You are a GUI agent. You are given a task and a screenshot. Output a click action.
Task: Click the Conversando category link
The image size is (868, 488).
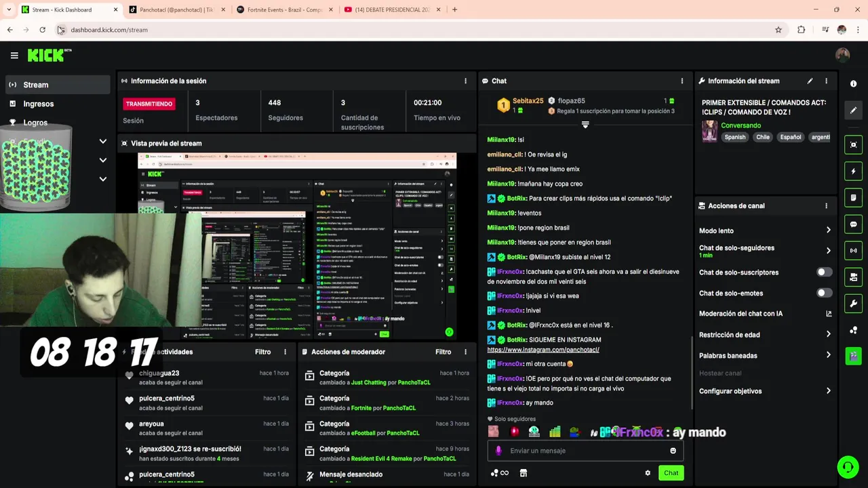point(741,125)
